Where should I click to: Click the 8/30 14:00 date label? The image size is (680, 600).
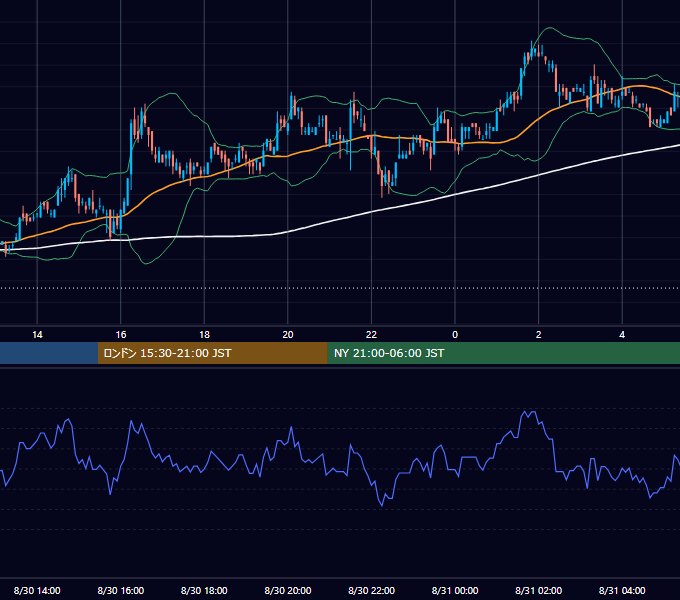[x=37, y=590]
